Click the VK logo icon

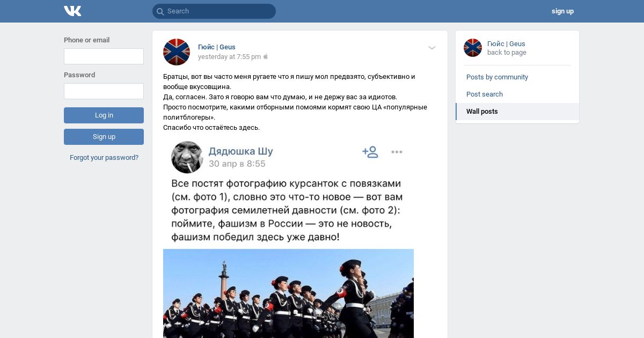(x=72, y=11)
